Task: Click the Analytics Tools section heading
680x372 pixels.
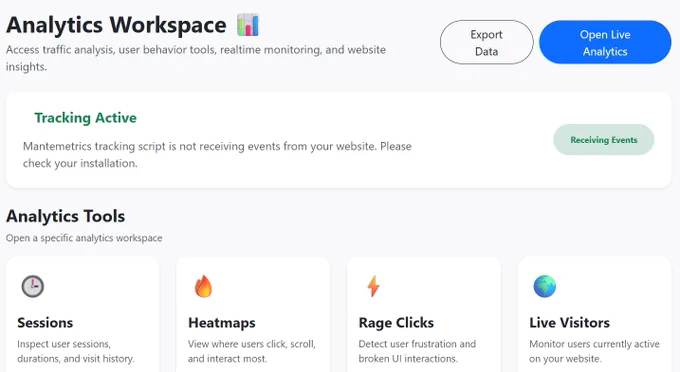Action: (x=65, y=216)
